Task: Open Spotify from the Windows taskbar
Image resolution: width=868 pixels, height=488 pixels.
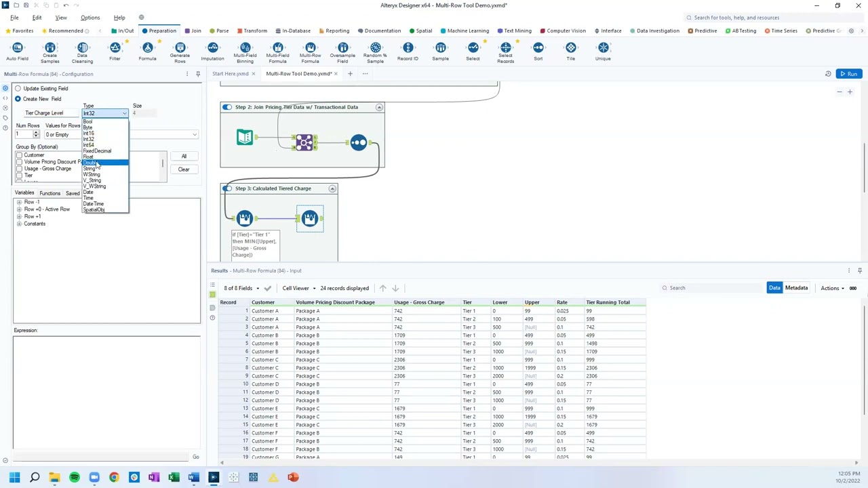Action: coord(75,478)
